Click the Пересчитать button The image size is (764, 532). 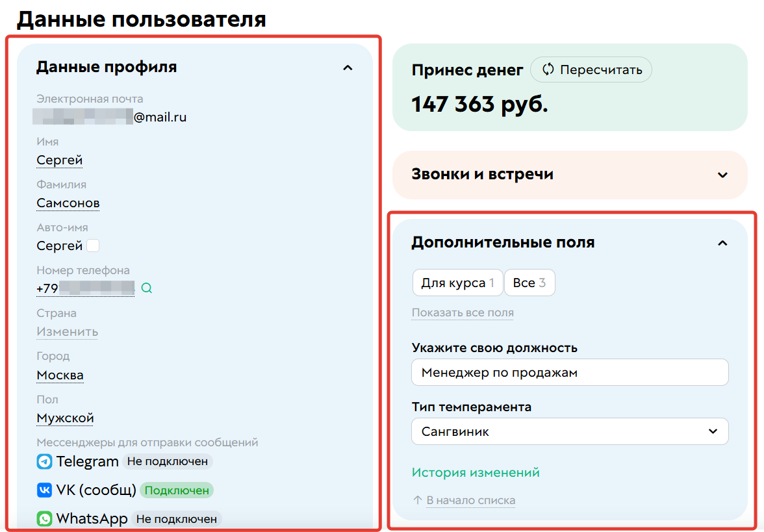tap(591, 70)
